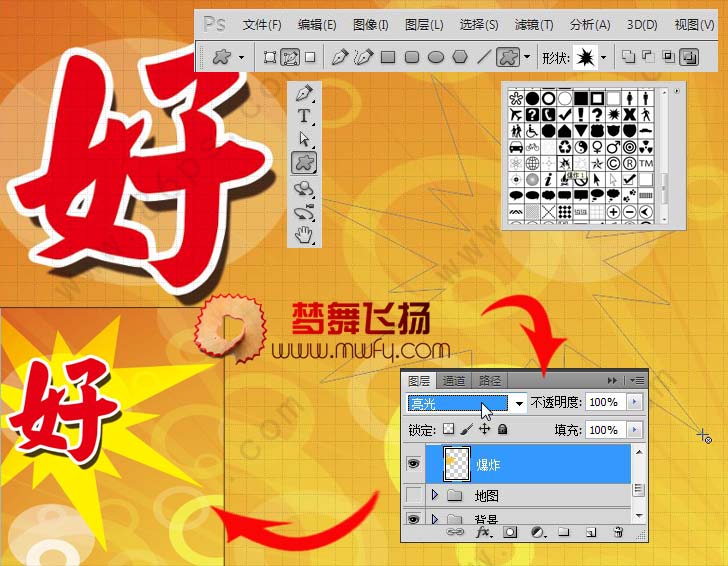This screenshot has width=728, height=566.
Task: Enable Fill Pixels mode in options bar
Action: tap(310, 57)
